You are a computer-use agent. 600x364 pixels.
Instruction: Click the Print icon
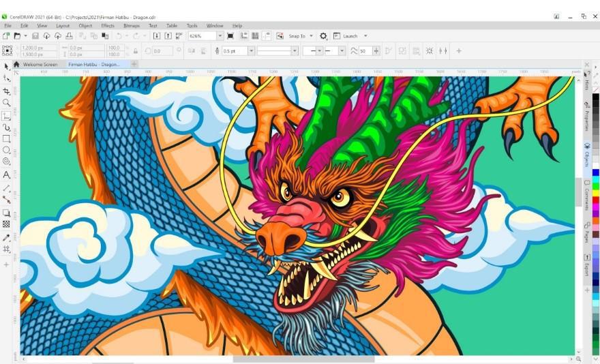[x=70, y=36]
